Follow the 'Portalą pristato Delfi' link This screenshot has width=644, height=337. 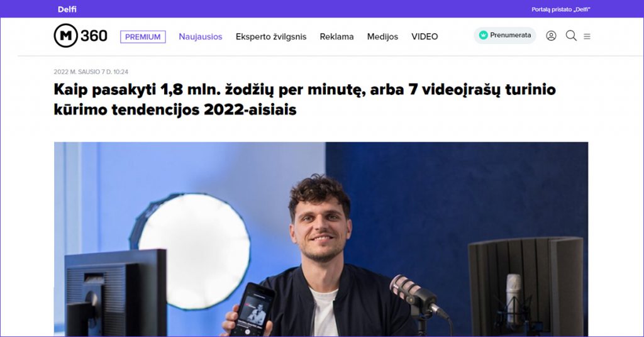click(560, 9)
